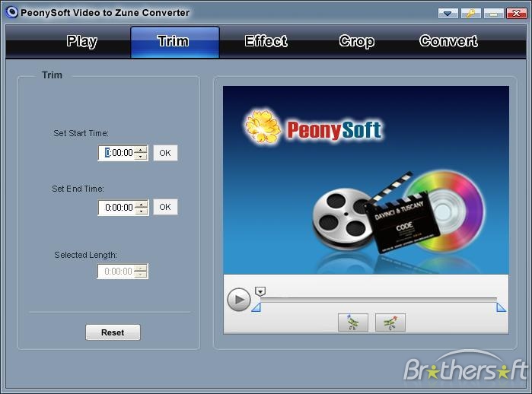Open the title bar dropdown arrow menu
The width and height of the screenshot is (532, 394).
pos(448,14)
